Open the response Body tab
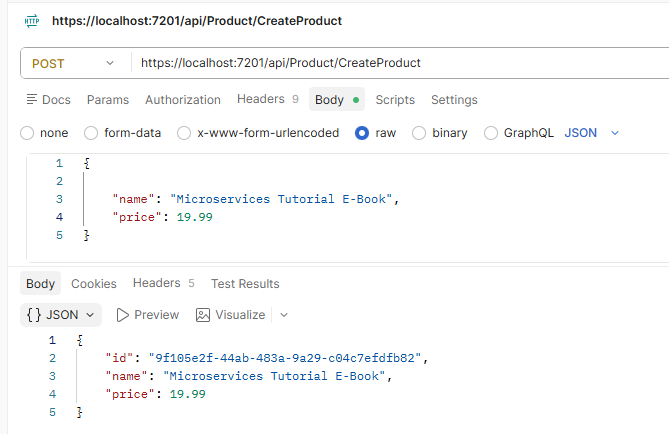Screen dimensions: 669x434 41,283
